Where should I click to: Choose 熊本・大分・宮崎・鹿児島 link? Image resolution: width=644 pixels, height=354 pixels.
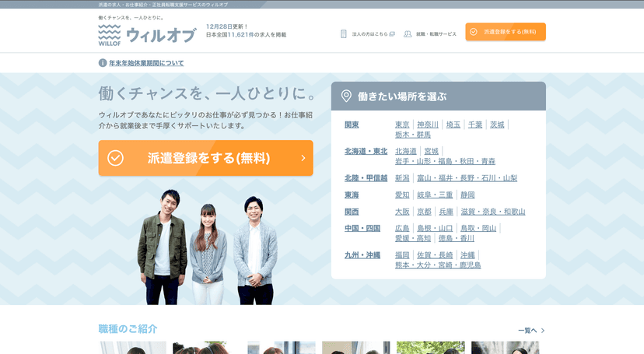(438, 265)
